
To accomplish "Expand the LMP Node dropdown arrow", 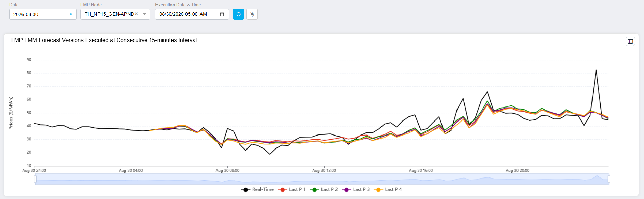I will pos(145,14).
